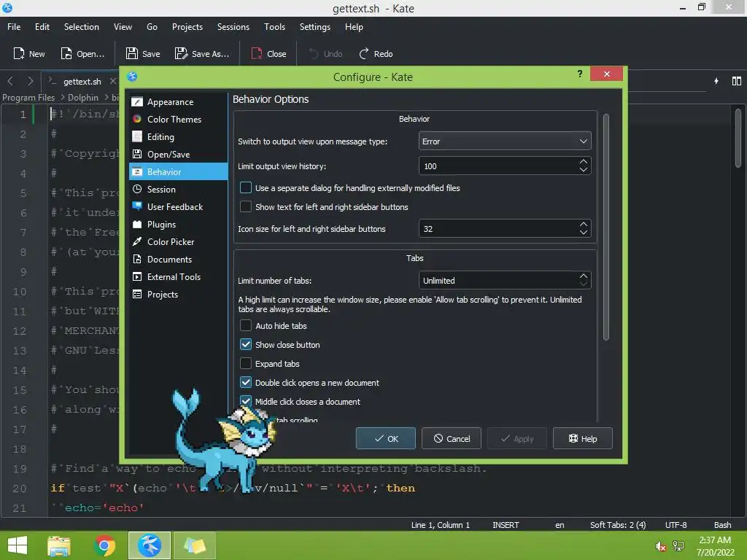Open the Settings menu
Image resolution: width=747 pixels, height=560 pixels.
pyautogui.click(x=315, y=27)
